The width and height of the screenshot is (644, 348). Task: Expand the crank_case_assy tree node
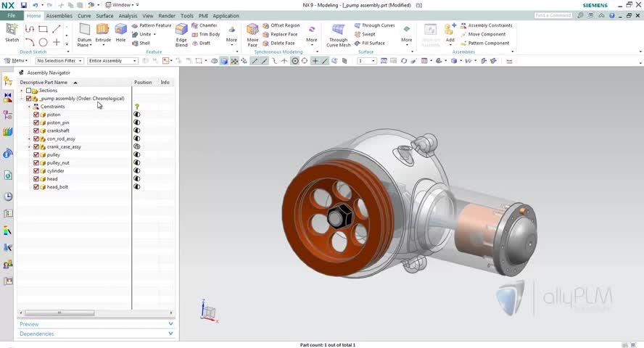pos(29,146)
